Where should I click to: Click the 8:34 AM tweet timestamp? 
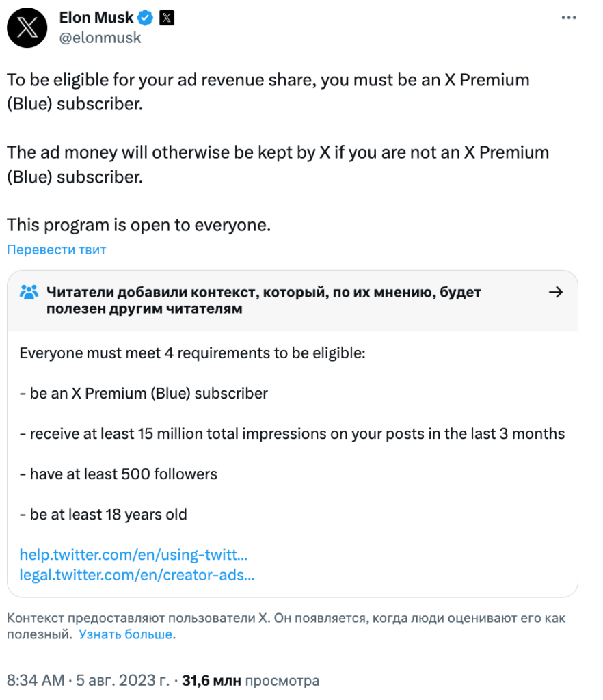pyautogui.click(x=36, y=680)
